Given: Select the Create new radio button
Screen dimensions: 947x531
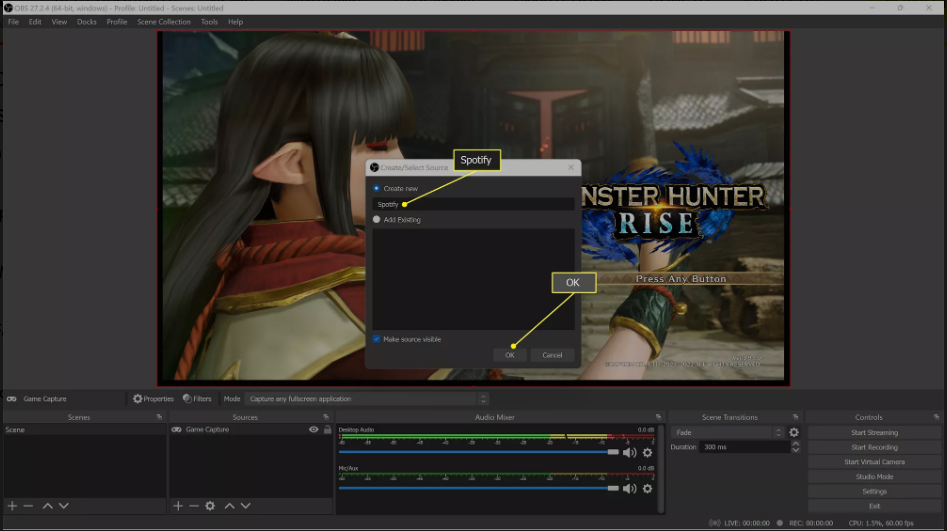Looking at the screenshot, I should tap(376, 188).
